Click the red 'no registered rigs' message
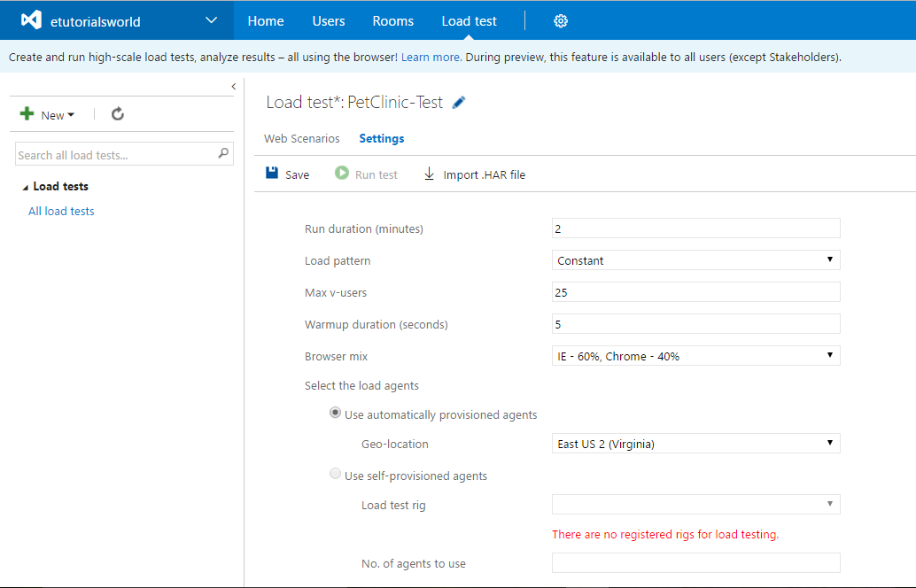Image resolution: width=916 pixels, height=588 pixels. (x=665, y=534)
